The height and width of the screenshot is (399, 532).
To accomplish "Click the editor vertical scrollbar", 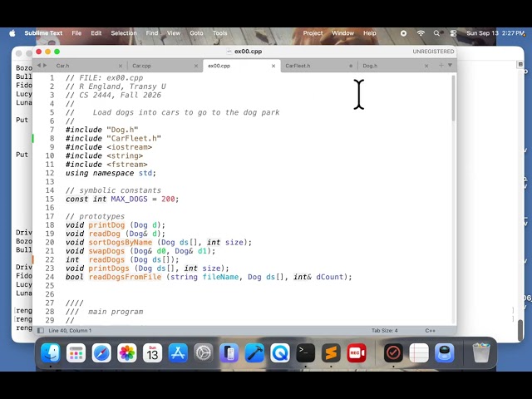I will click(x=453, y=98).
